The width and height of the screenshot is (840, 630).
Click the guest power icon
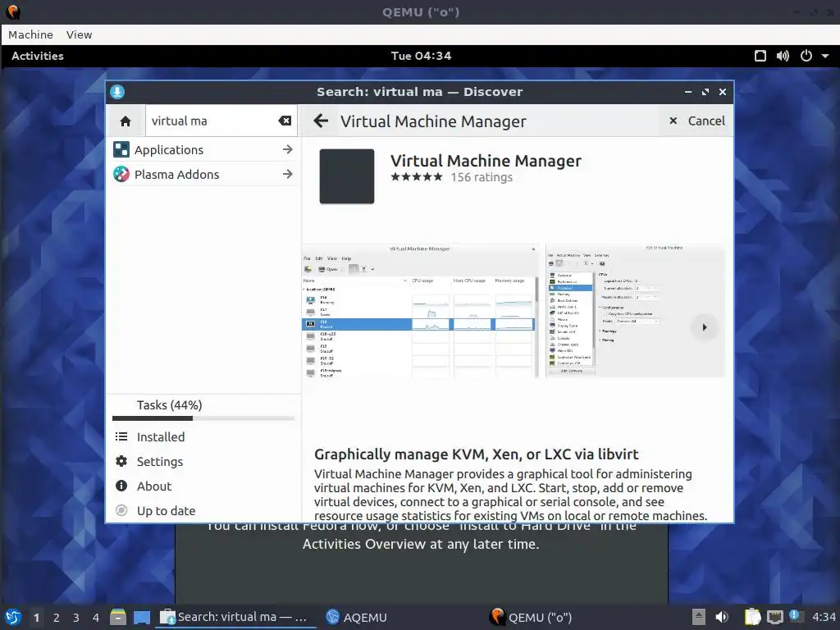[806, 56]
